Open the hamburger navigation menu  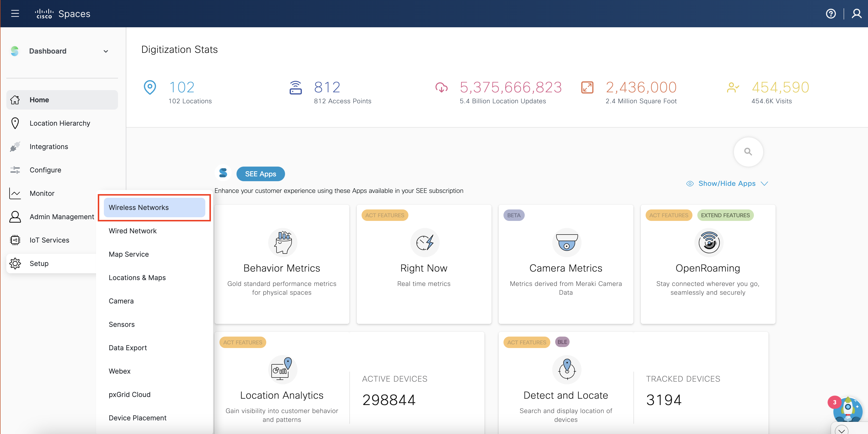(x=15, y=13)
